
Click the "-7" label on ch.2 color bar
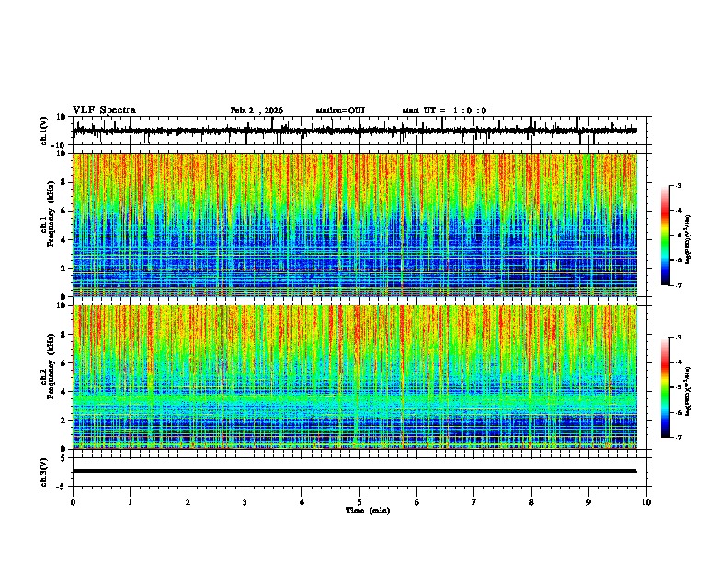point(677,437)
